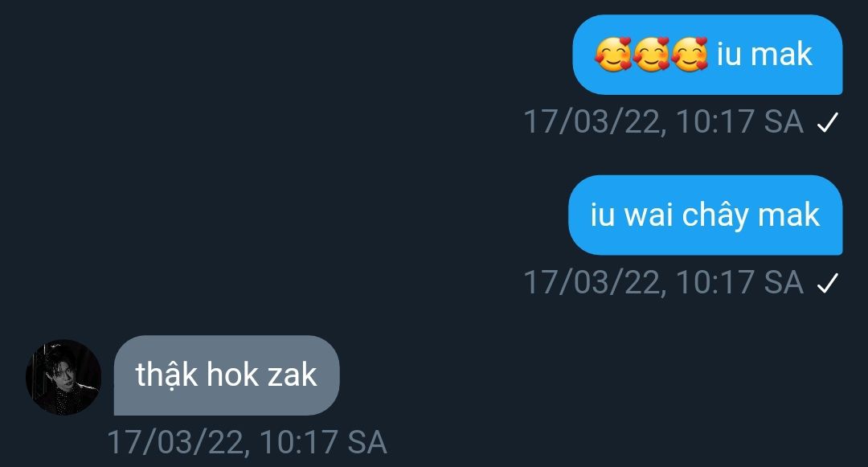Click the middle smiling-hearts emoji
Screen dimensions: 868x467
[651, 54]
